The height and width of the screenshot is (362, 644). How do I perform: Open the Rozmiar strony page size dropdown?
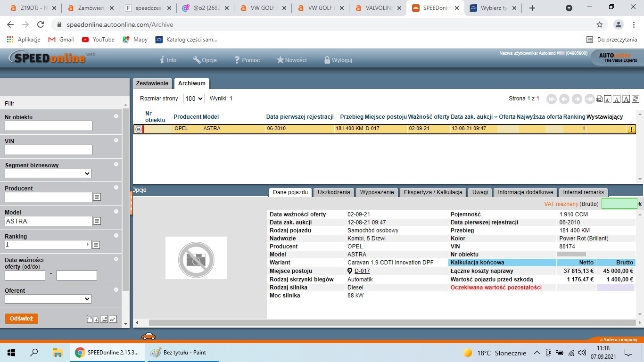click(x=194, y=99)
